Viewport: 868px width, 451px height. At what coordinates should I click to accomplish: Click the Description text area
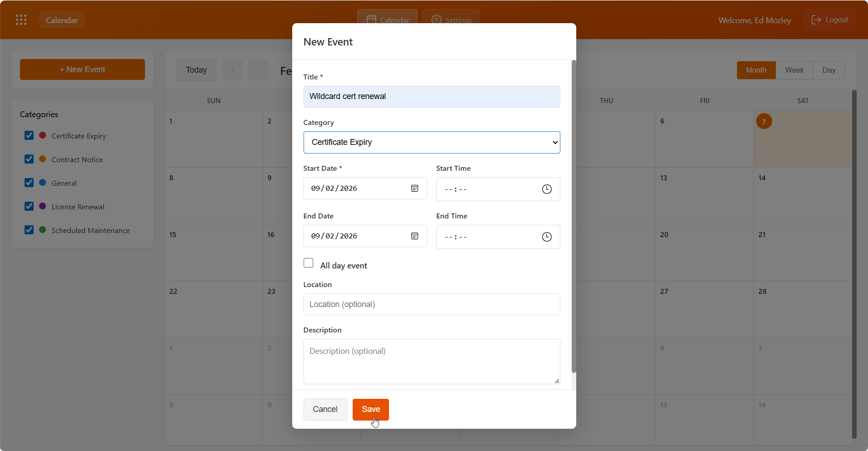[432, 362]
